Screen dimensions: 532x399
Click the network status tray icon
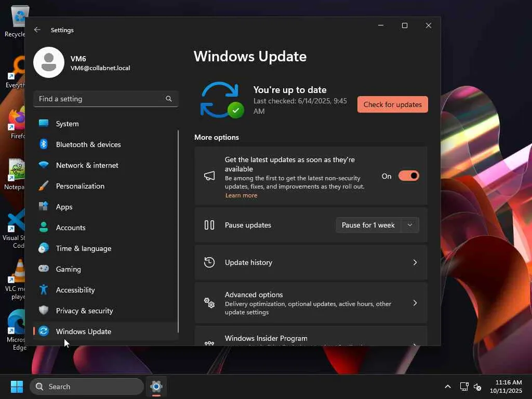[x=464, y=387]
